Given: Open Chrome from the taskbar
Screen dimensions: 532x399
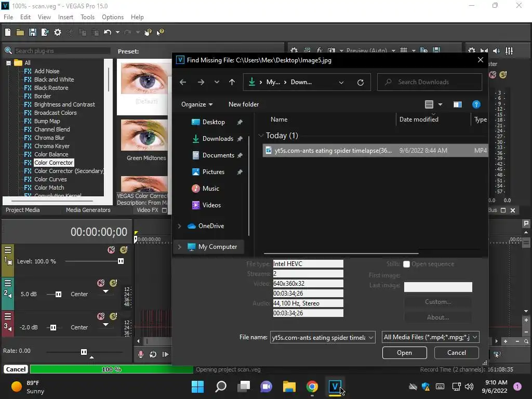Looking at the screenshot, I should click(x=312, y=387).
